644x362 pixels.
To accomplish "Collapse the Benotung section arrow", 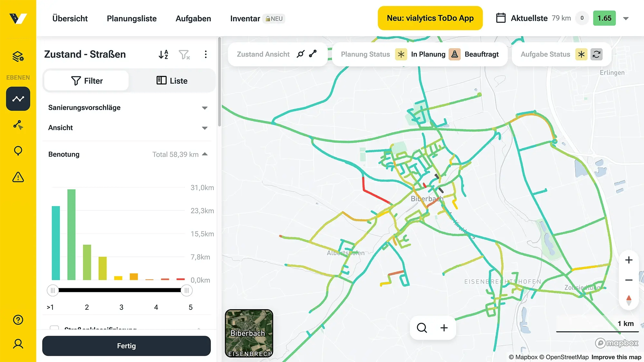I will click(205, 154).
